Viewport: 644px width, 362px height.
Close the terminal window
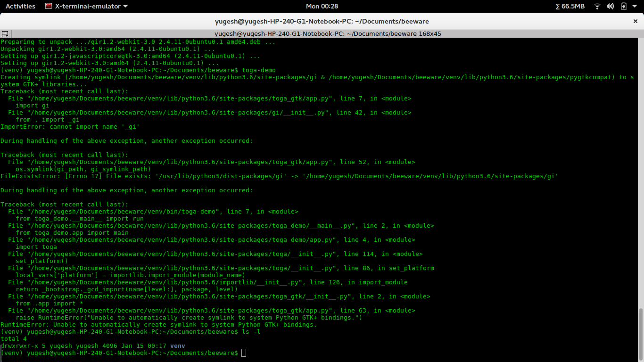click(x=635, y=21)
